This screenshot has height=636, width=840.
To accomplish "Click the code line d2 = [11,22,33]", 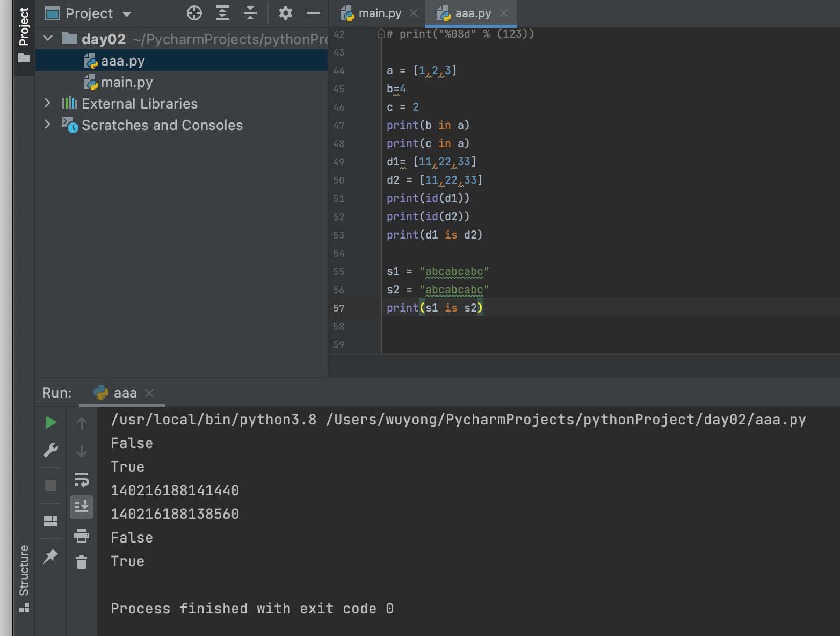I will (x=435, y=180).
